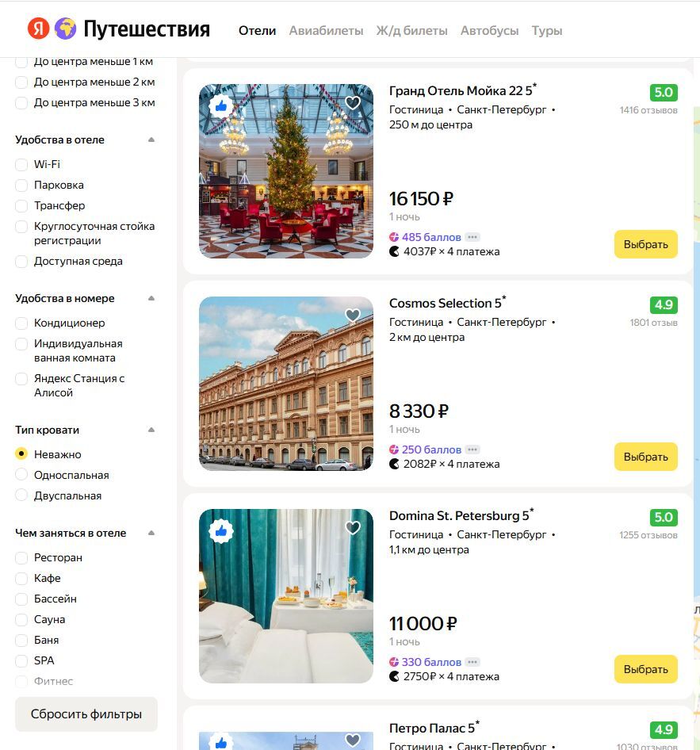Collapse the Тип кровати section arrow
The height and width of the screenshot is (750, 700).
[151, 430]
